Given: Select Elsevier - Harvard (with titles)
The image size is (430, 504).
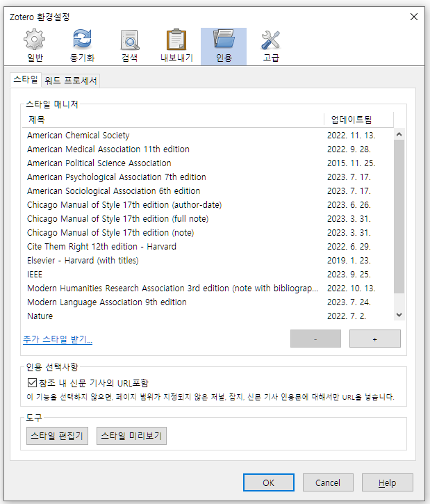Looking at the screenshot, I should (208, 261).
